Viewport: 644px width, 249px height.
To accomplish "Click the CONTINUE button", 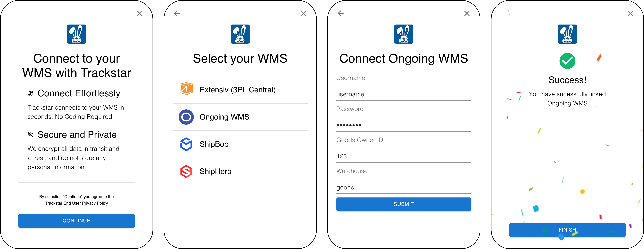I will tap(76, 220).
